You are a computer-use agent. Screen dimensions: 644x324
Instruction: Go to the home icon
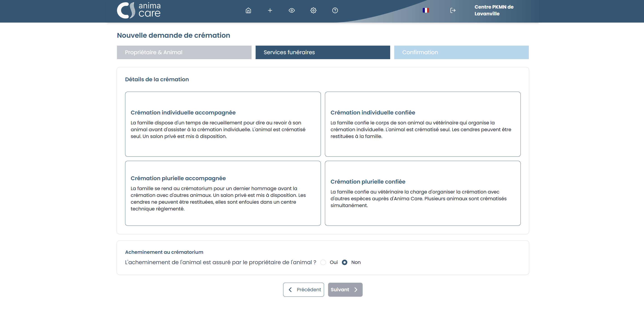[248, 11]
